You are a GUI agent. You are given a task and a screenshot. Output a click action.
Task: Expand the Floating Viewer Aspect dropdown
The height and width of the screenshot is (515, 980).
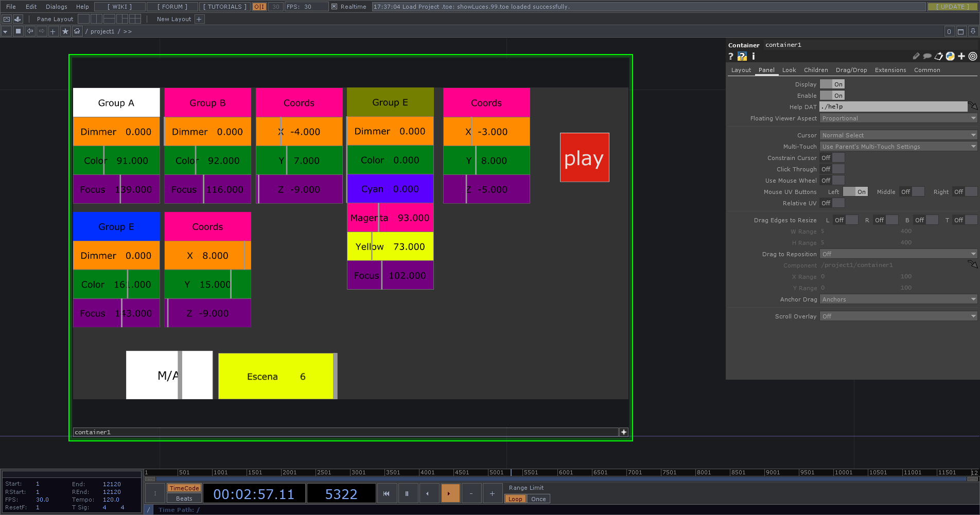[x=898, y=118]
